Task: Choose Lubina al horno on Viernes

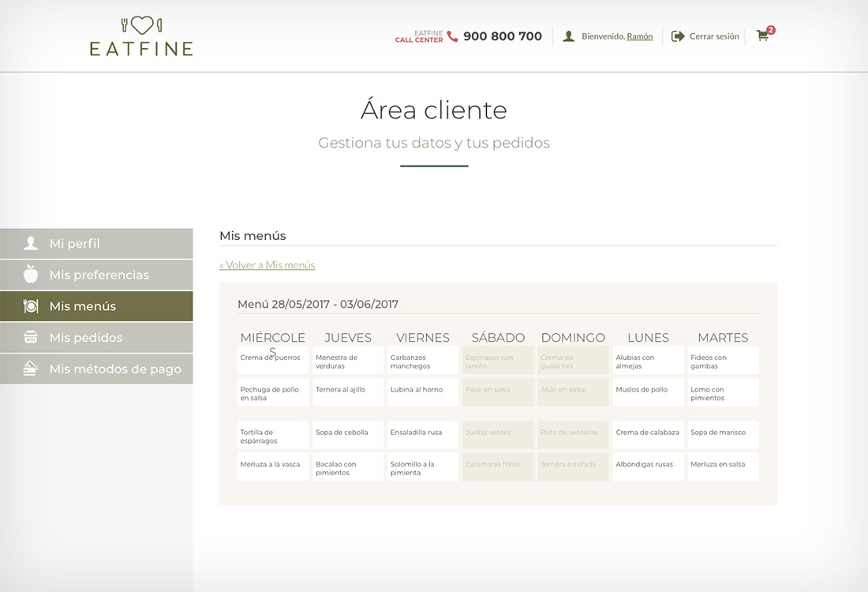Action: (422, 392)
